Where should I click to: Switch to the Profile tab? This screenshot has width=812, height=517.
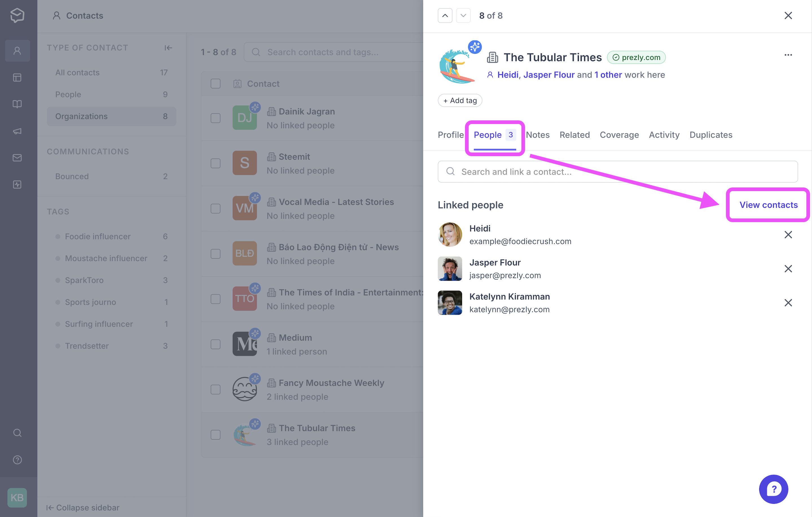(x=451, y=135)
